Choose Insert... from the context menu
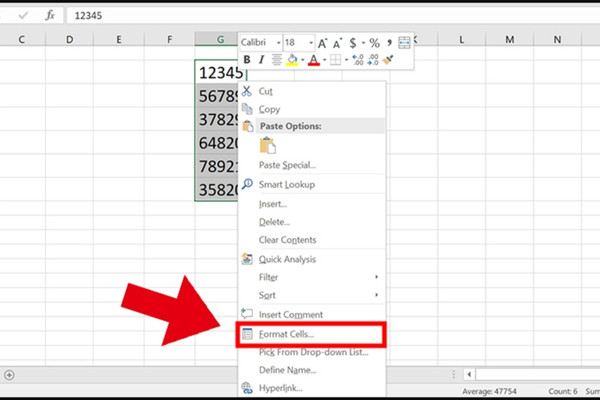600x400 pixels. tap(312, 204)
